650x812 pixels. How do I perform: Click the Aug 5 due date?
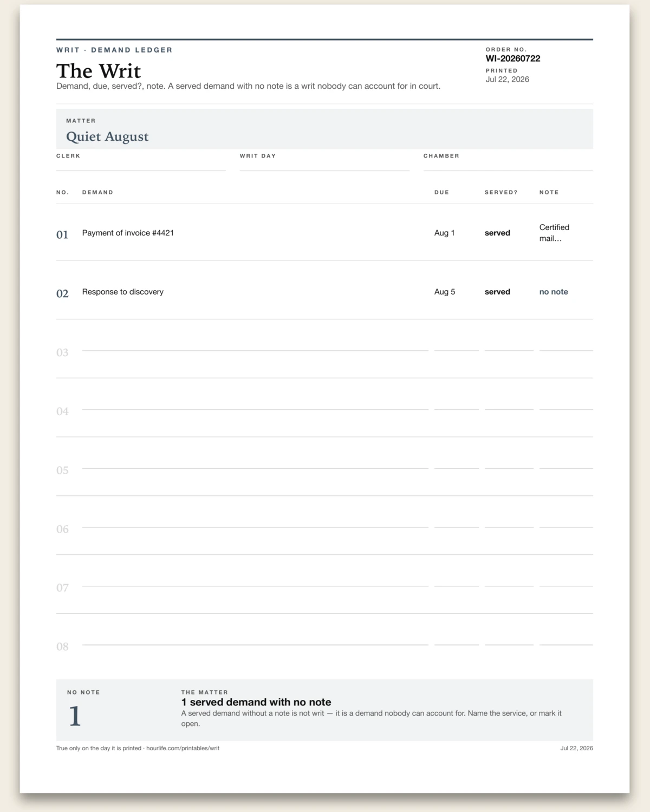445,292
